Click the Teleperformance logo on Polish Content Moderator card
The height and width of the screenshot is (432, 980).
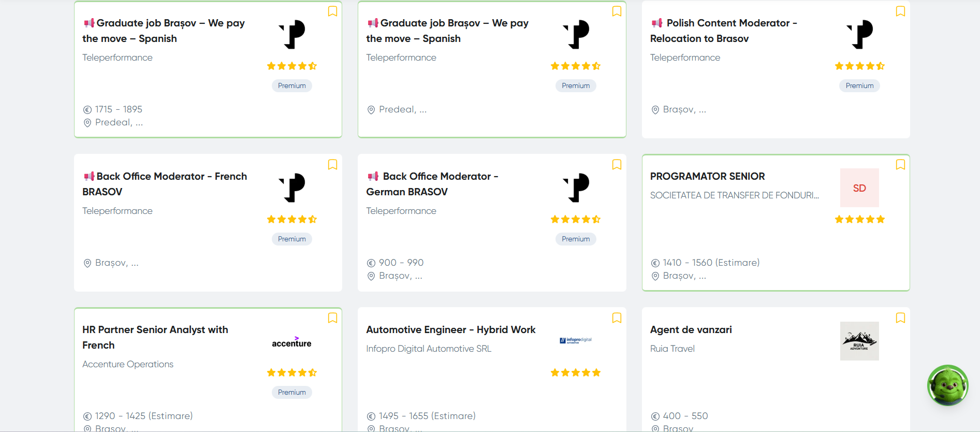(859, 34)
